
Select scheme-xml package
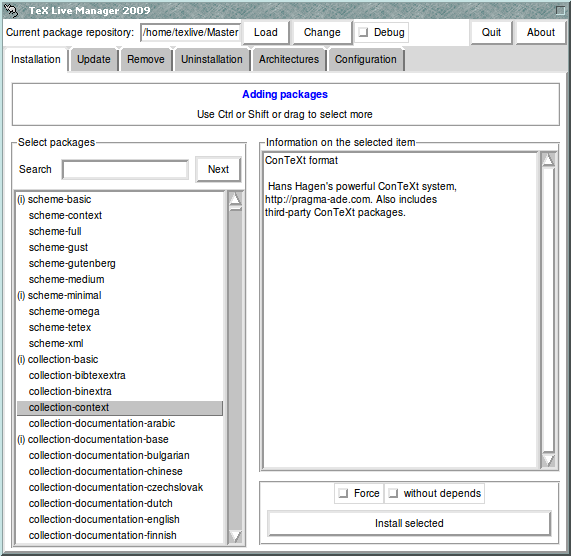(x=119, y=344)
